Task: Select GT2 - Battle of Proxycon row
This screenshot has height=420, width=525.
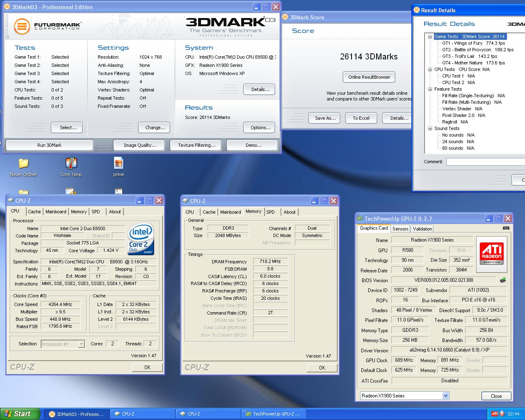Action: click(x=478, y=50)
